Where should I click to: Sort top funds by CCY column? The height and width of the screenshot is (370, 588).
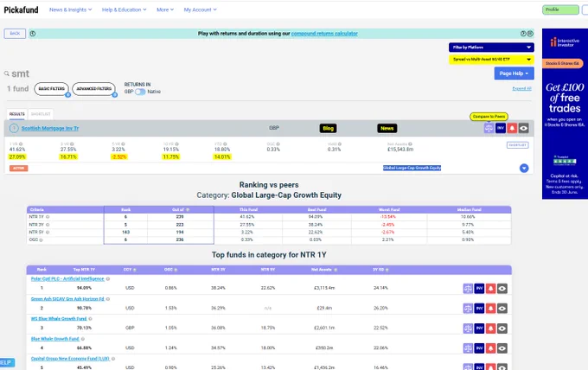click(130, 270)
